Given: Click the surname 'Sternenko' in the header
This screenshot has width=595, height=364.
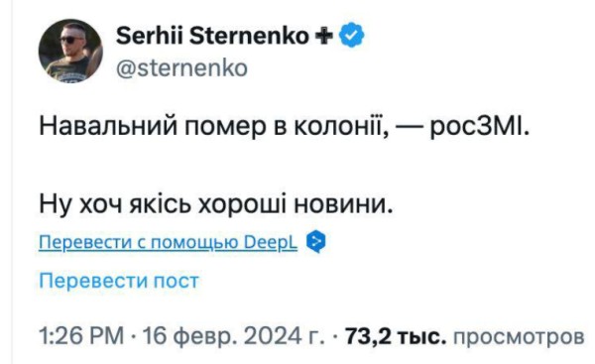Looking at the screenshot, I should [x=249, y=36].
